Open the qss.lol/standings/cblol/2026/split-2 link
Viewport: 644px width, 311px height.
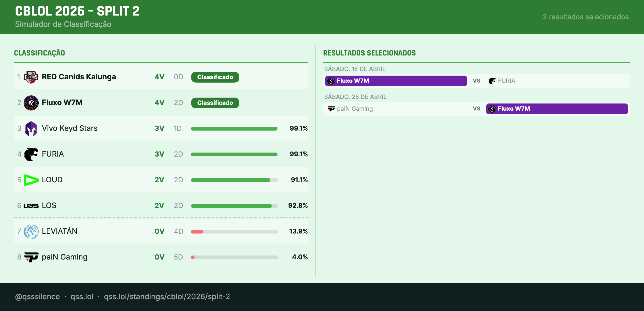167,297
